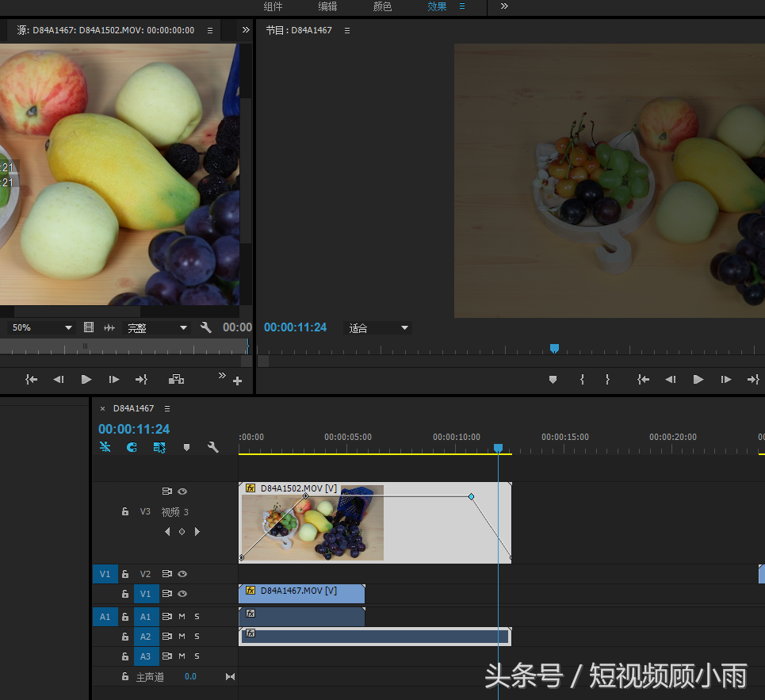Click the insert button in source monitor
This screenshot has height=700, width=765.
pyautogui.click(x=176, y=380)
